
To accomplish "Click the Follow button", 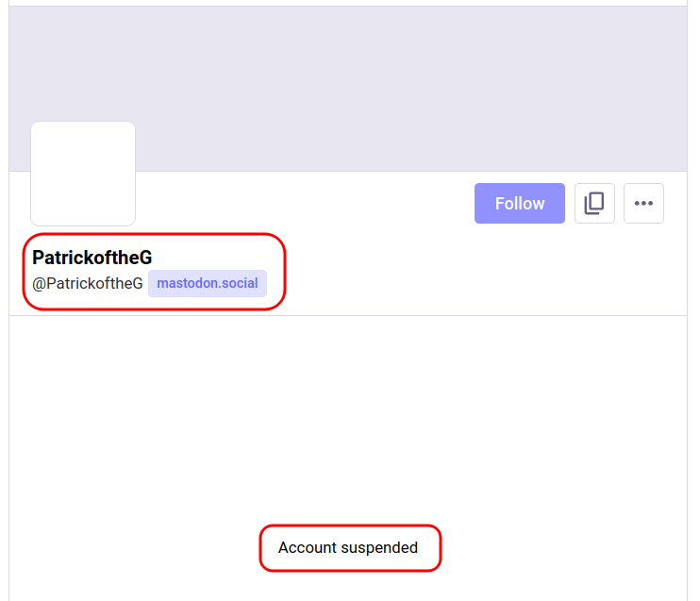I will pyautogui.click(x=519, y=204).
